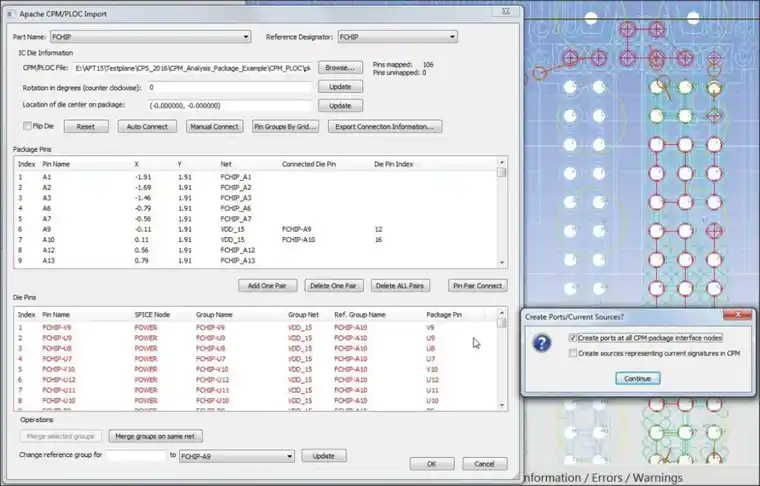Click Browse for the CPM/PLOC file
The width and height of the screenshot is (760, 486).
tap(340, 68)
